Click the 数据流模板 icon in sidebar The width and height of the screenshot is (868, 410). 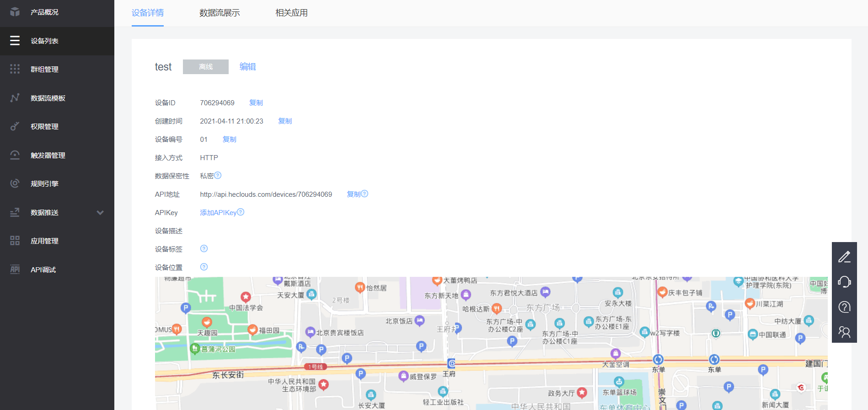15,98
